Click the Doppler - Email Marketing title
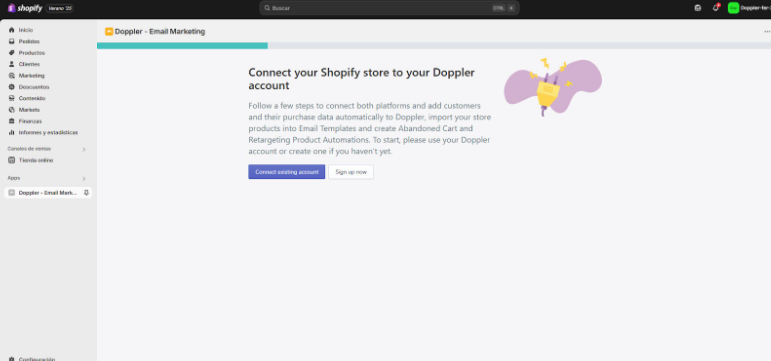 pos(160,31)
